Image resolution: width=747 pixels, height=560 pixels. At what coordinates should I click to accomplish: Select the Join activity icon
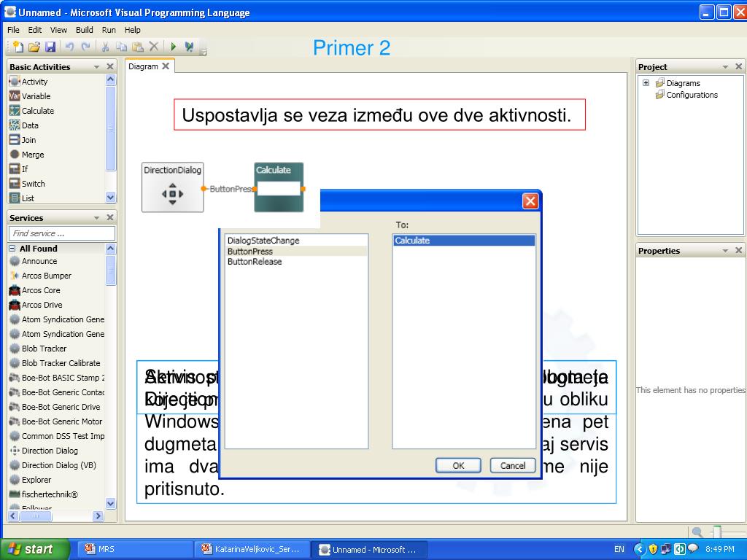[x=15, y=140]
